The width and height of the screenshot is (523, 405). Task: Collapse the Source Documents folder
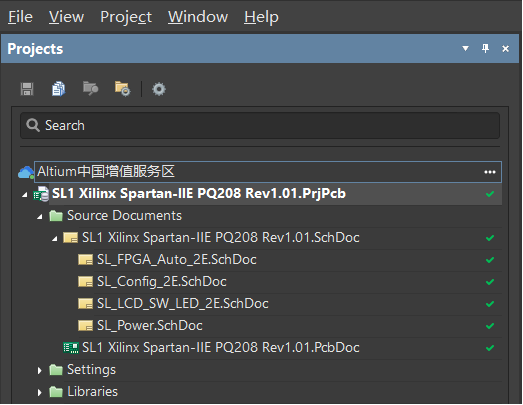40,217
